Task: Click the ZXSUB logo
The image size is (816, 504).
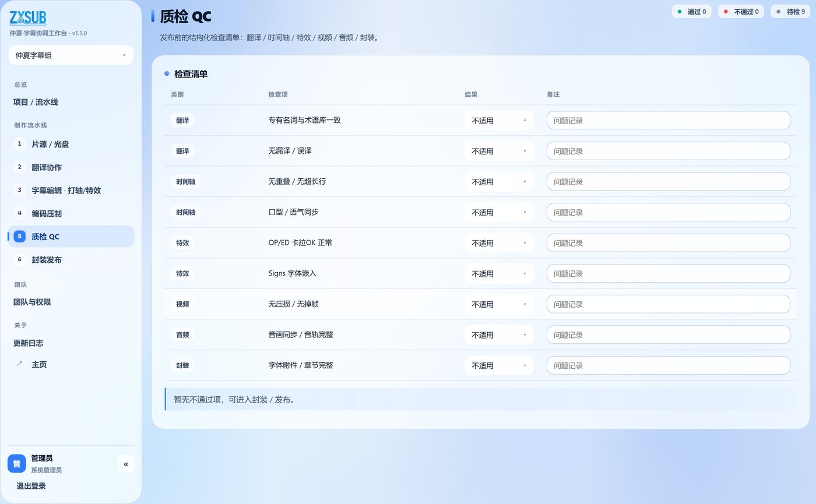Action: click(x=28, y=18)
